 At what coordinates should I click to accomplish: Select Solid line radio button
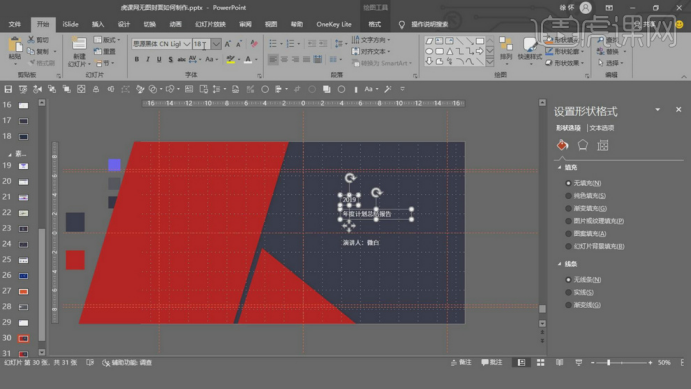point(568,292)
